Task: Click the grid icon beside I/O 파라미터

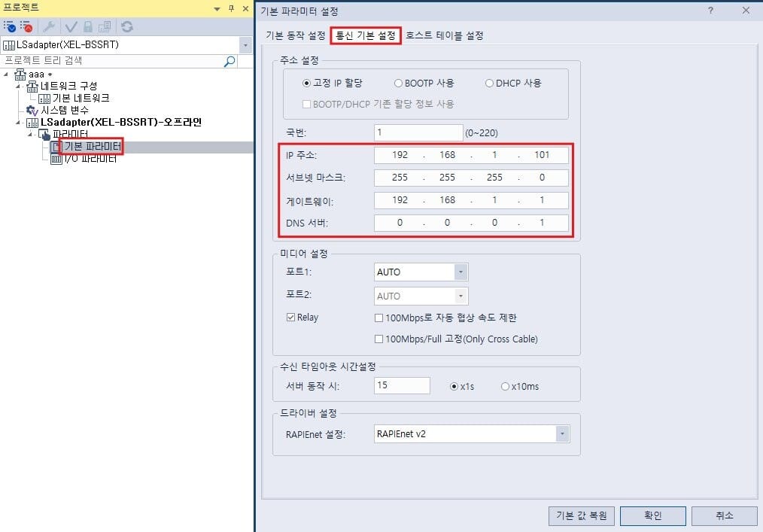Action: pos(56,159)
